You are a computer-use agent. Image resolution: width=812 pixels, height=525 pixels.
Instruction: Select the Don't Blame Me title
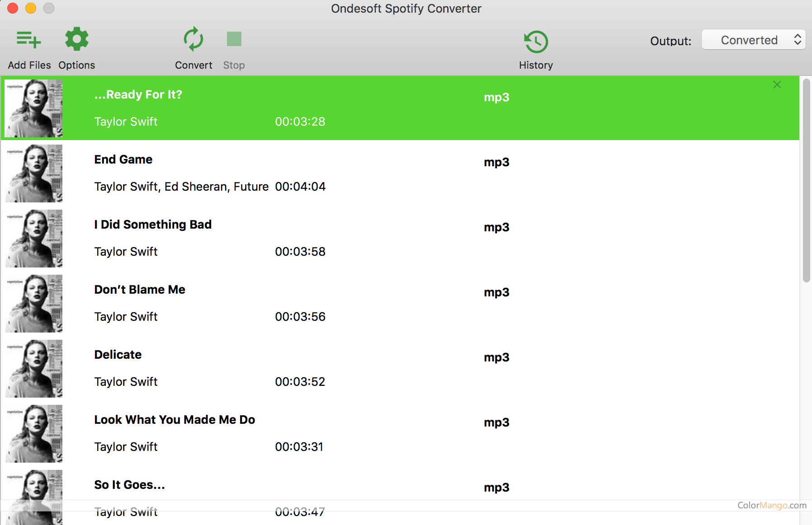click(x=140, y=290)
